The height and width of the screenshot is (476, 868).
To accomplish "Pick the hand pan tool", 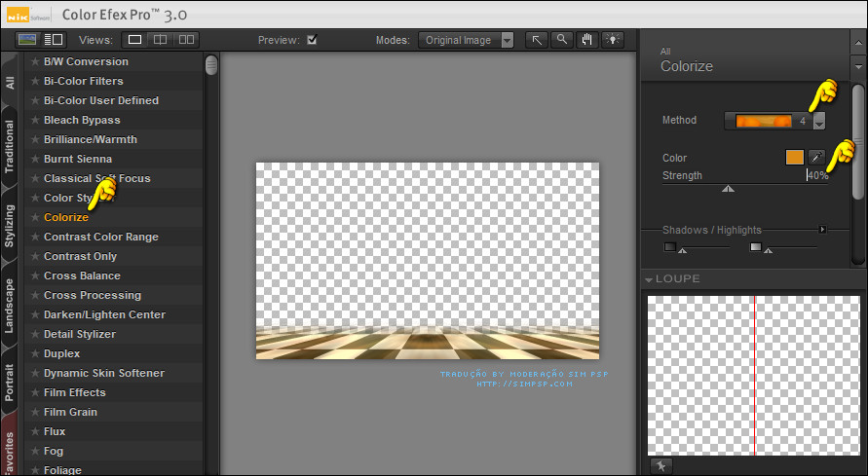I will pyautogui.click(x=587, y=40).
